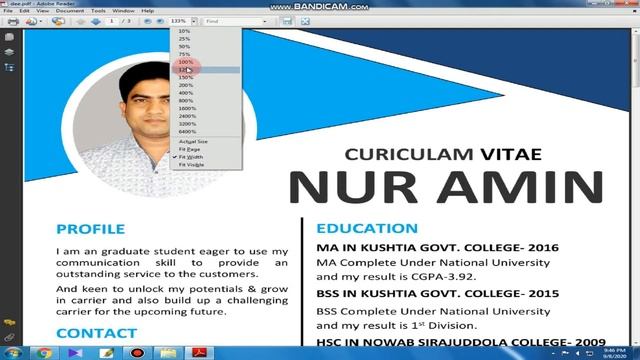Open the Comments panel icon in sidebar
The width and height of the screenshot is (640, 360).
point(9,322)
